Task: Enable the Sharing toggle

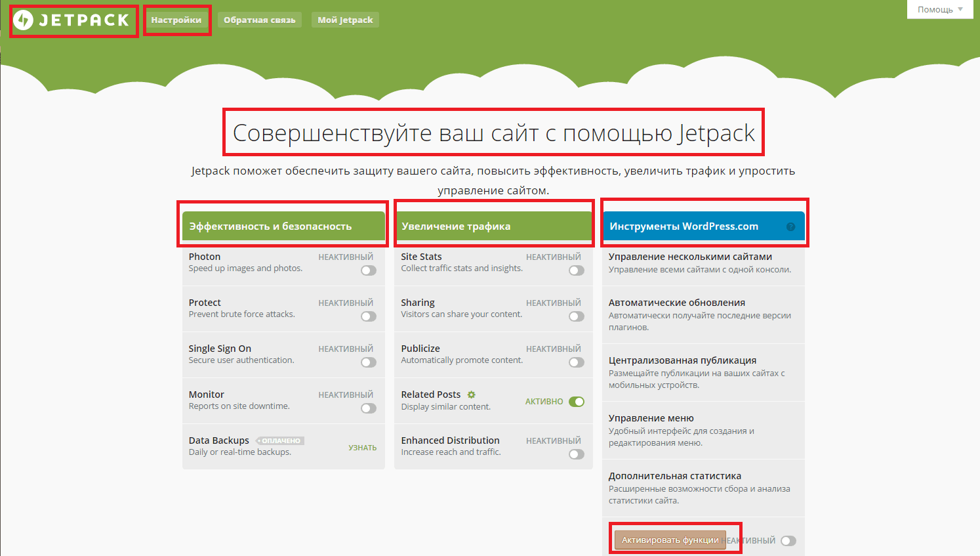Action: click(577, 316)
